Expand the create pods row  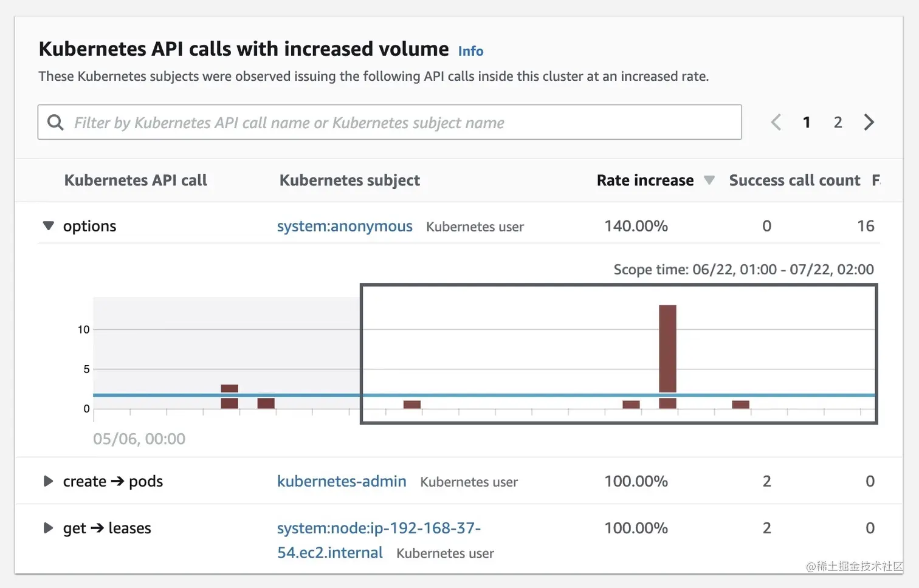click(x=49, y=481)
